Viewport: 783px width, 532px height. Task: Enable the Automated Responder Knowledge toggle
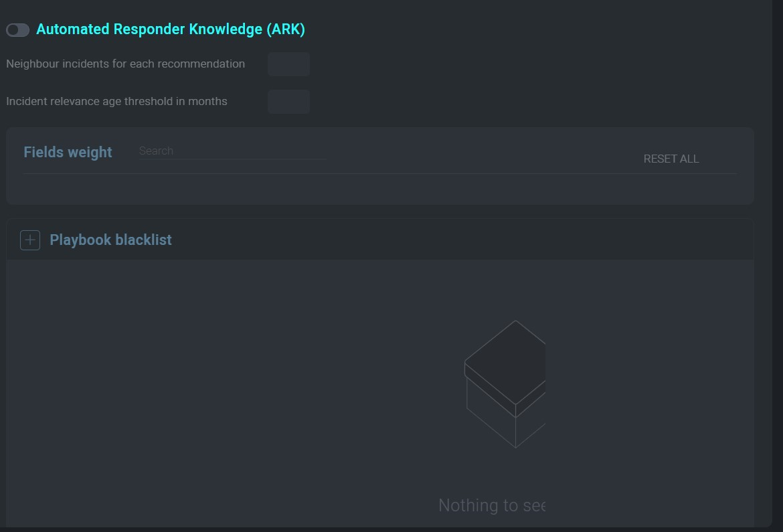click(x=17, y=30)
